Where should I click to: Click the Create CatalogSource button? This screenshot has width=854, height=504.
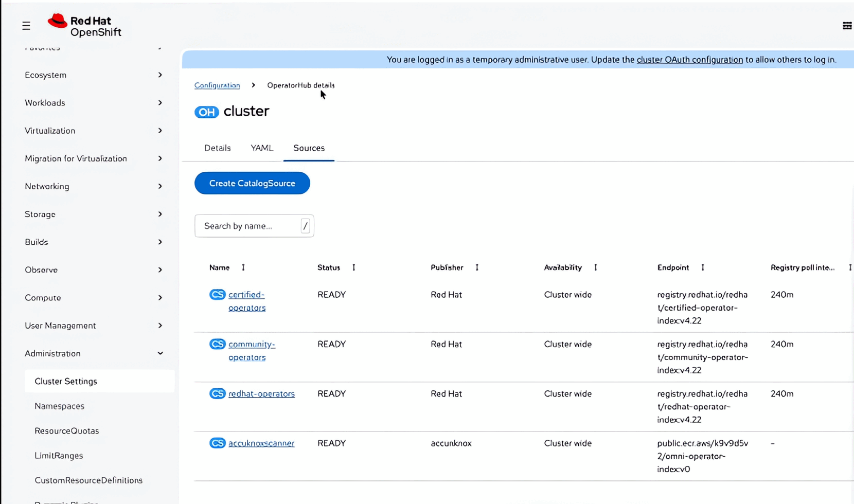252,183
